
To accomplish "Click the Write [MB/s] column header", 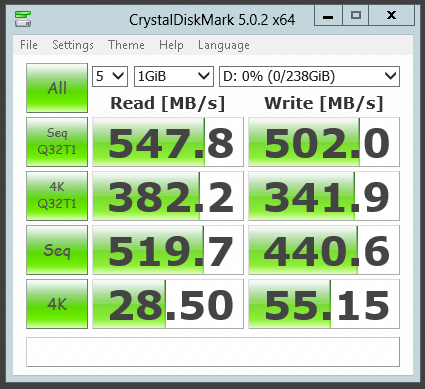I will point(324,103).
